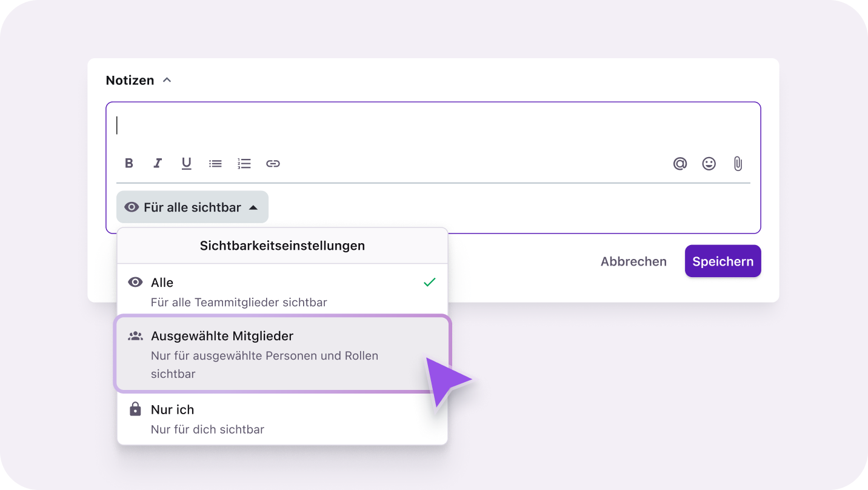Insert a bulleted list
This screenshot has height=490, width=868.
(x=215, y=163)
